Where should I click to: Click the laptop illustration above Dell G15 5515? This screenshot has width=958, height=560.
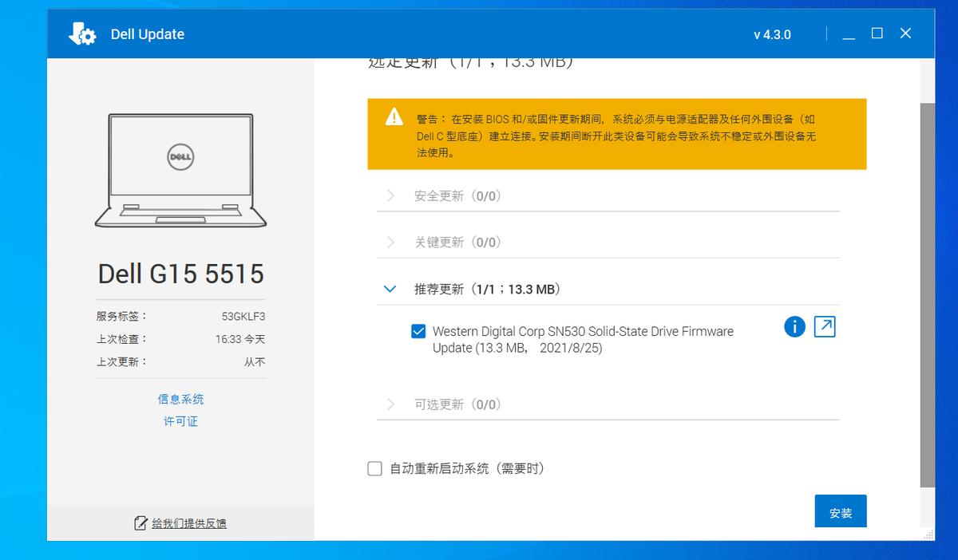point(180,170)
